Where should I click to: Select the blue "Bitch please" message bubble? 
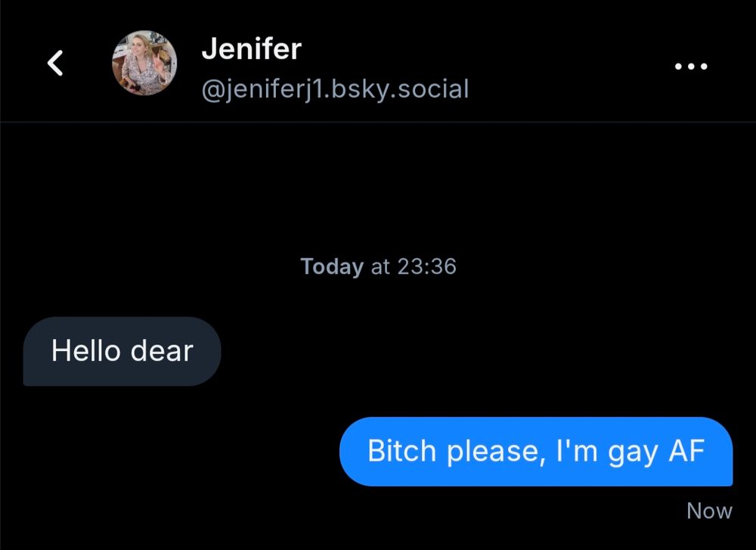536,452
